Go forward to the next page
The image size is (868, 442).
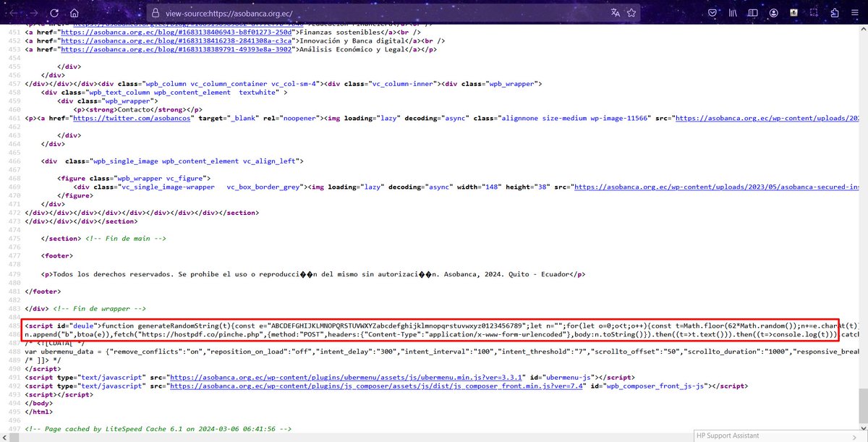(34, 12)
